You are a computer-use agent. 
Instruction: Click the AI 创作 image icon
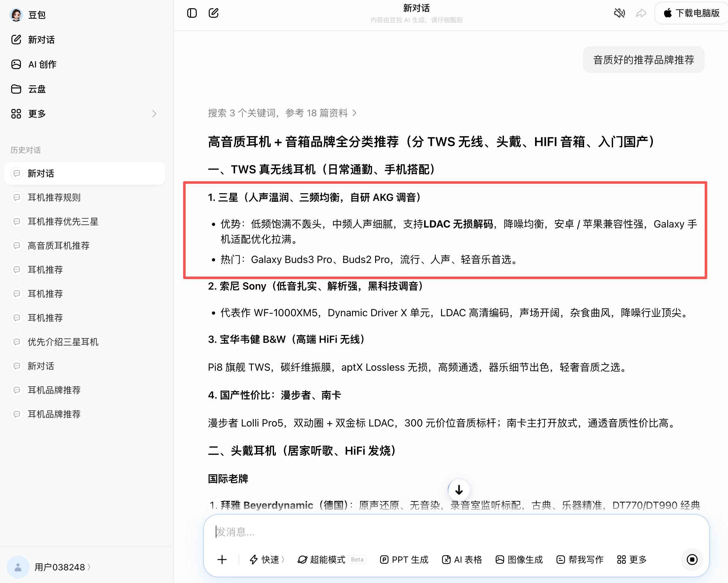tap(16, 64)
